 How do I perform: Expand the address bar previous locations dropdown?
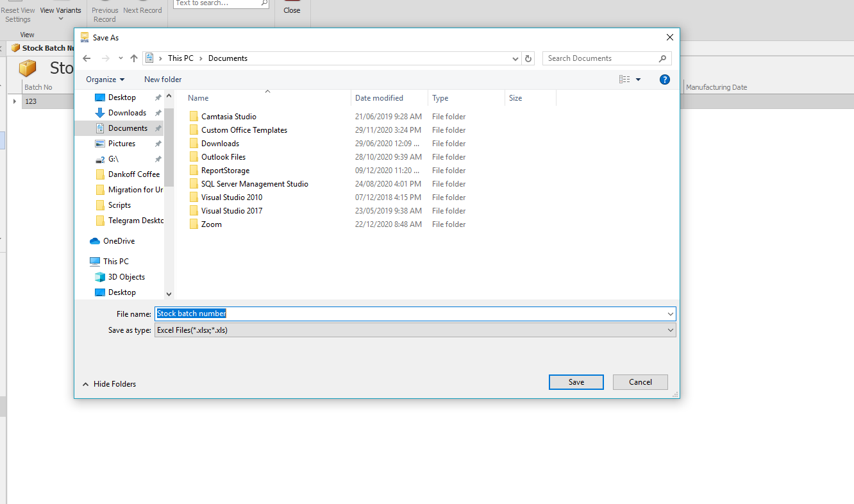click(x=515, y=58)
